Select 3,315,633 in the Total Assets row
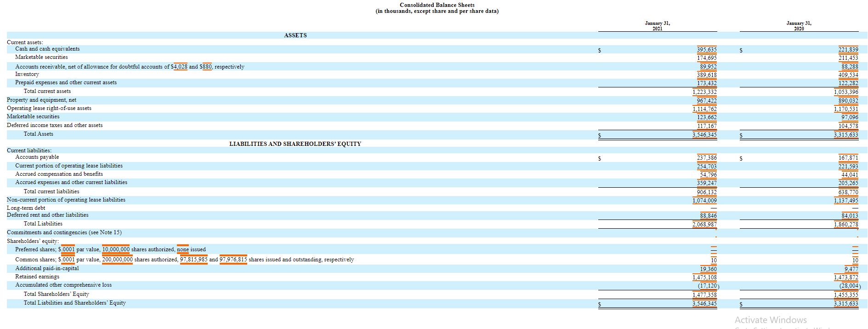This screenshot has height=329, width=868. tap(846, 135)
